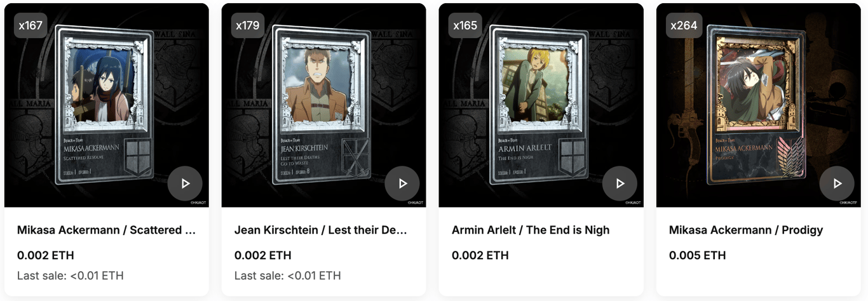Viewport: 868px width, 301px height.
Task: Select the gold-framed Mikasa Prodigy card artwork
Action: (756, 105)
